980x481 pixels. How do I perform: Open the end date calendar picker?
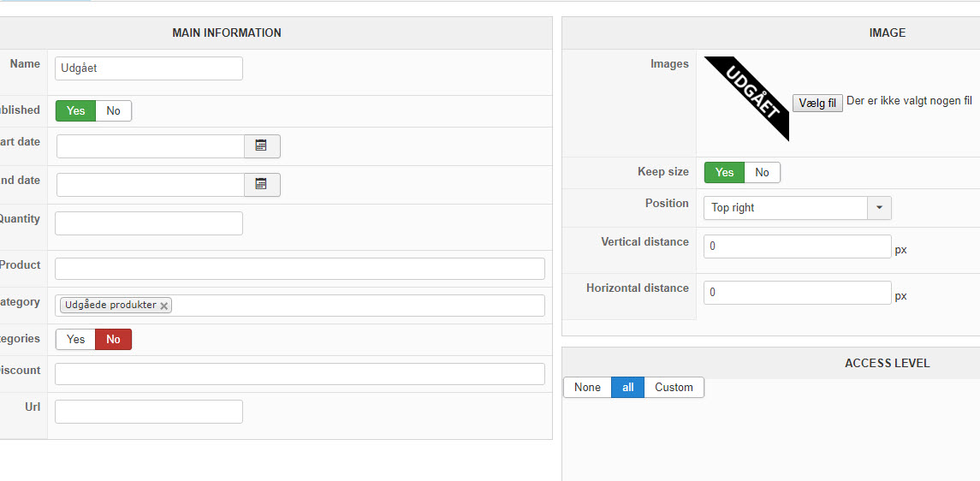(262, 185)
